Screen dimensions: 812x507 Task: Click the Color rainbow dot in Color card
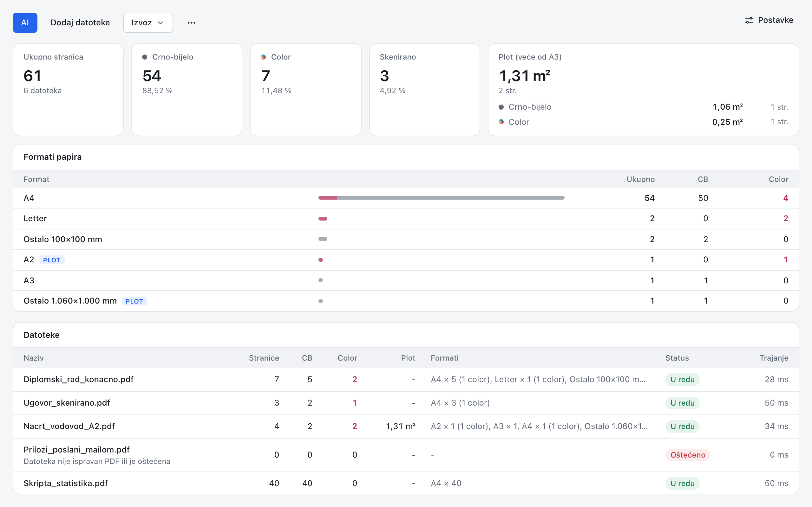[263, 57]
